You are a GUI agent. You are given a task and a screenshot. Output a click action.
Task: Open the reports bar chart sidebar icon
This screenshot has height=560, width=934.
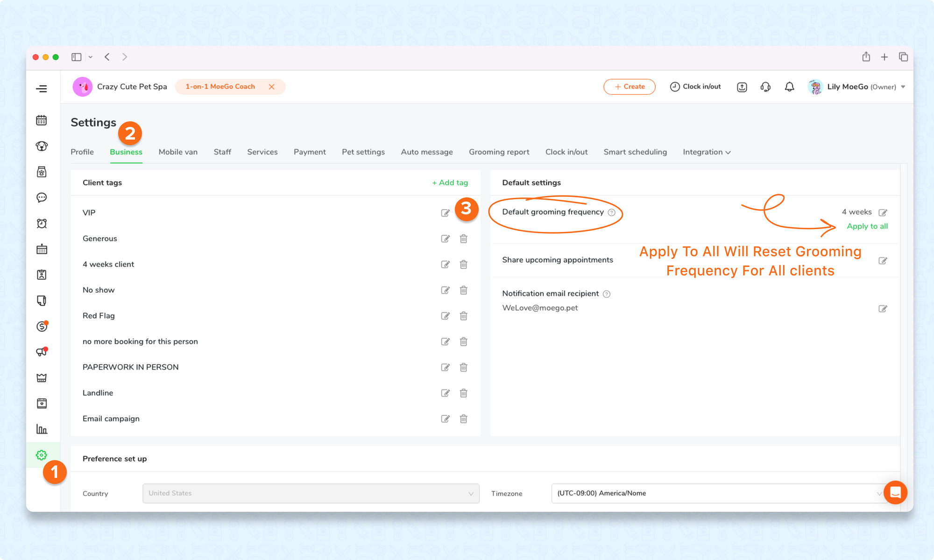[x=42, y=429]
